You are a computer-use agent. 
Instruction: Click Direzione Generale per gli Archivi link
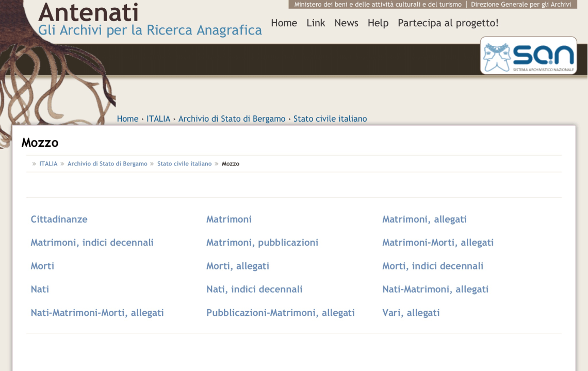[520, 5]
